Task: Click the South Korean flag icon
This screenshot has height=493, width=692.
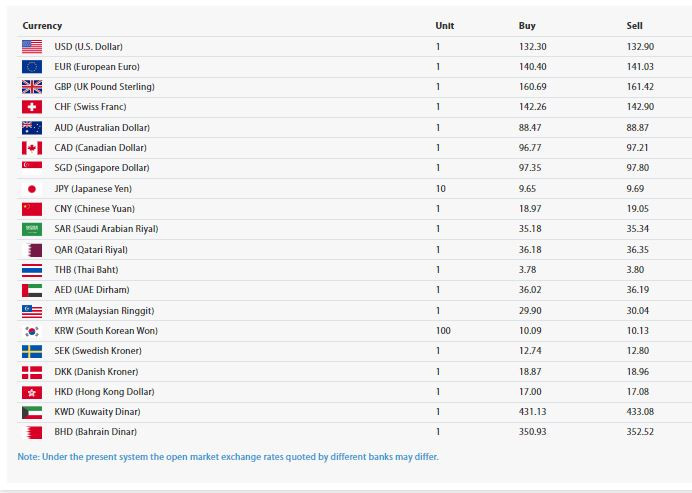Action: pos(32,331)
